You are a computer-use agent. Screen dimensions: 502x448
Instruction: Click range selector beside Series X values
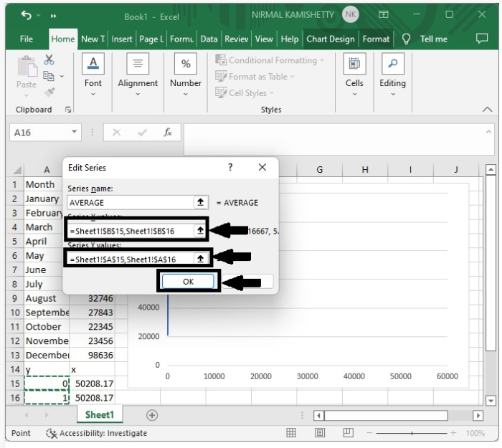coord(200,230)
